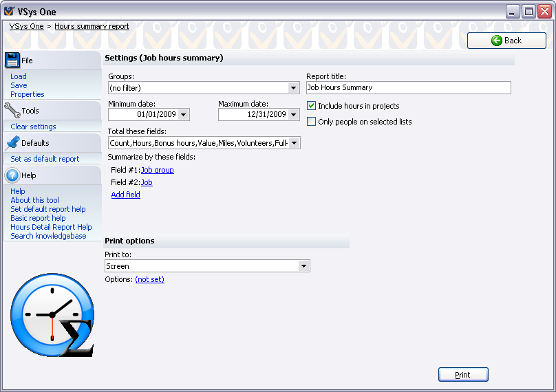Click the VSys One title bar icon

click(10, 11)
